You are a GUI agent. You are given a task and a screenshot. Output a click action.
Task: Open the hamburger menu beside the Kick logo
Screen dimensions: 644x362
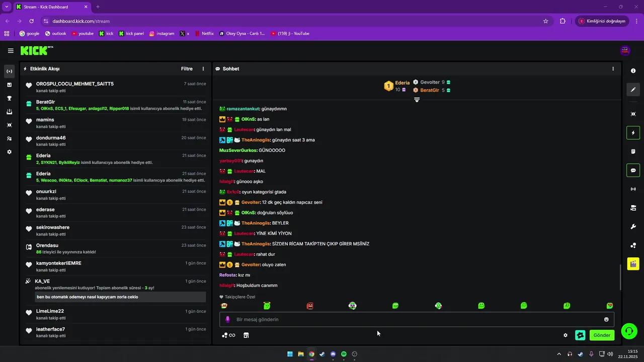[11, 50]
